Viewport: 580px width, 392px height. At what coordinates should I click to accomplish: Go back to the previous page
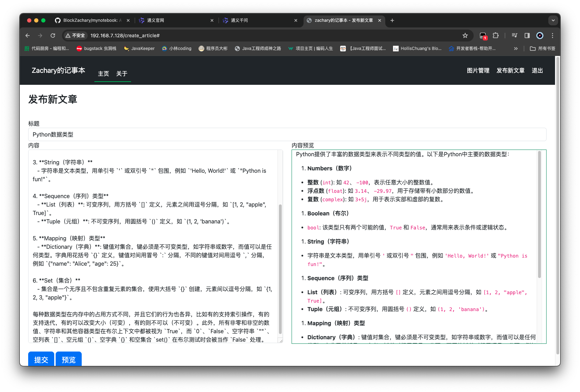[27, 36]
